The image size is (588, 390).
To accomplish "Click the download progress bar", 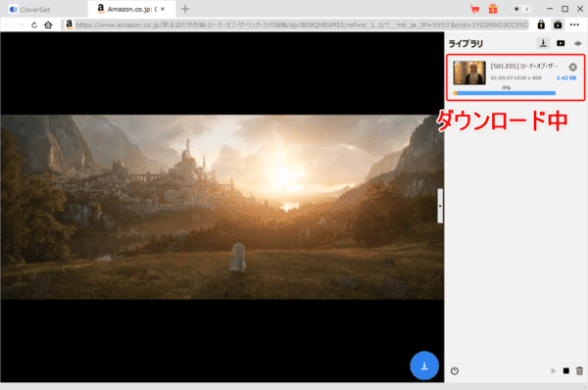I will [x=505, y=93].
